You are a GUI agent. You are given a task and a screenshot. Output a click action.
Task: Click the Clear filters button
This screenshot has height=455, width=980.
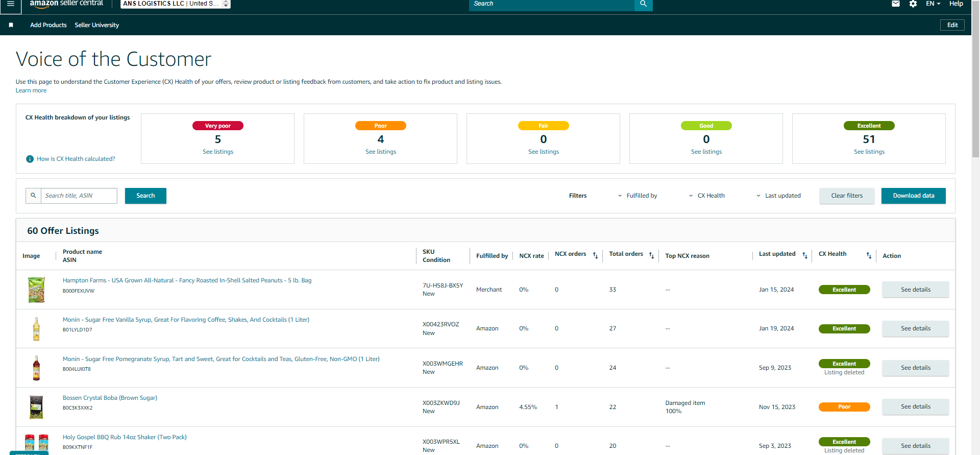(x=847, y=196)
